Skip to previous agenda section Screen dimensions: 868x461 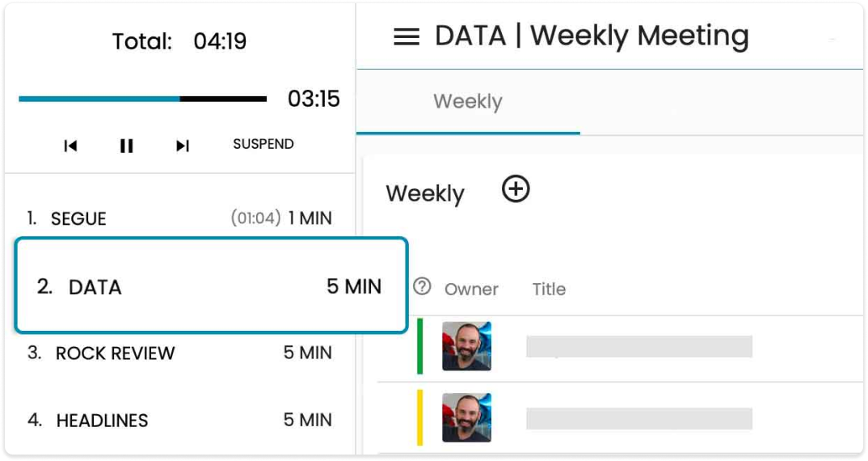pyautogui.click(x=71, y=146)
